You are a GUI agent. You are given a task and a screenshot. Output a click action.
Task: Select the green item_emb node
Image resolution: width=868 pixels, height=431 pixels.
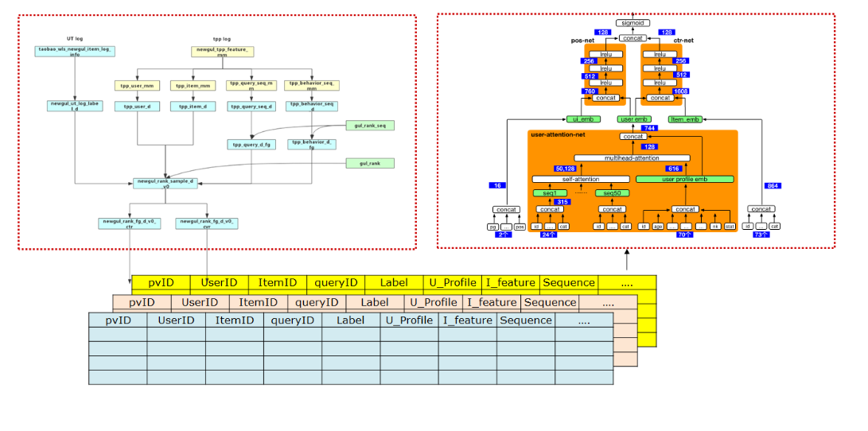[x=685, y=119]
